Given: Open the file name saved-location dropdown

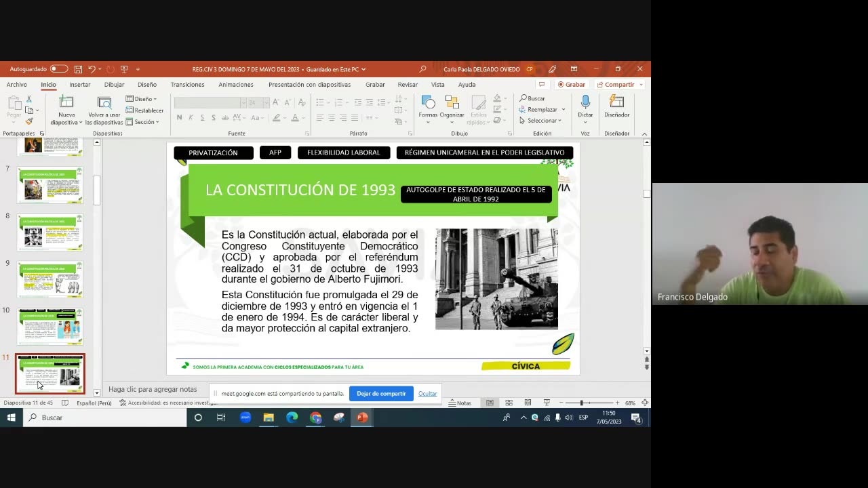Looking at the screenshot, I should pos(363,69).
